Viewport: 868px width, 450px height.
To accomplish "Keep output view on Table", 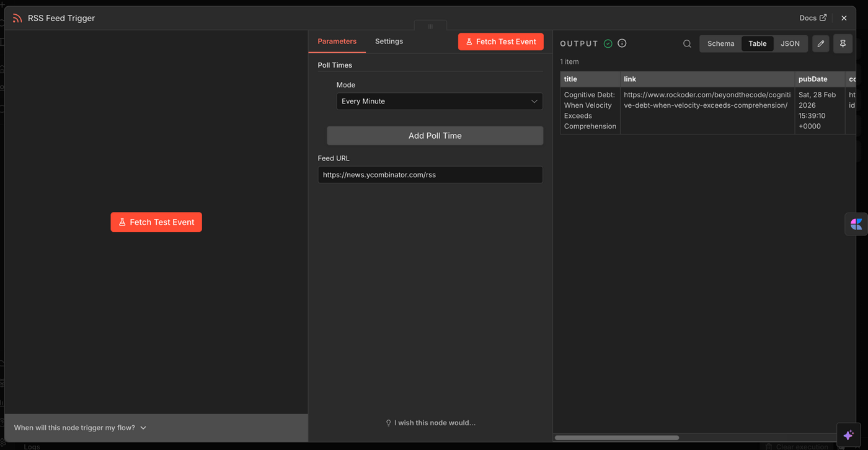I will 757,43.
